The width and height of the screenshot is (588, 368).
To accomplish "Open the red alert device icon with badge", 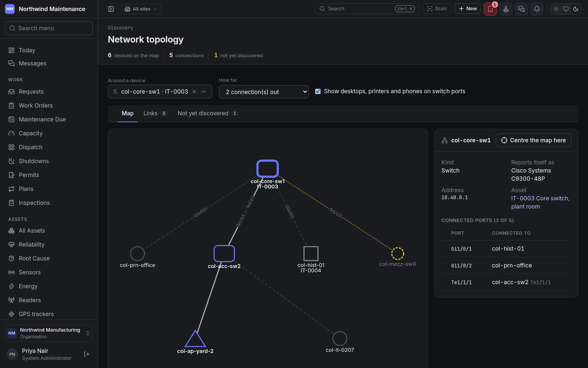I will coord(490,9).
